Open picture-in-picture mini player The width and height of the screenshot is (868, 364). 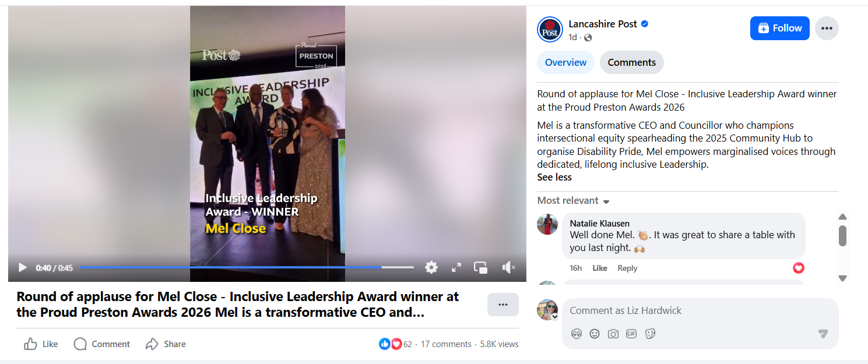(x=481, y=267)
